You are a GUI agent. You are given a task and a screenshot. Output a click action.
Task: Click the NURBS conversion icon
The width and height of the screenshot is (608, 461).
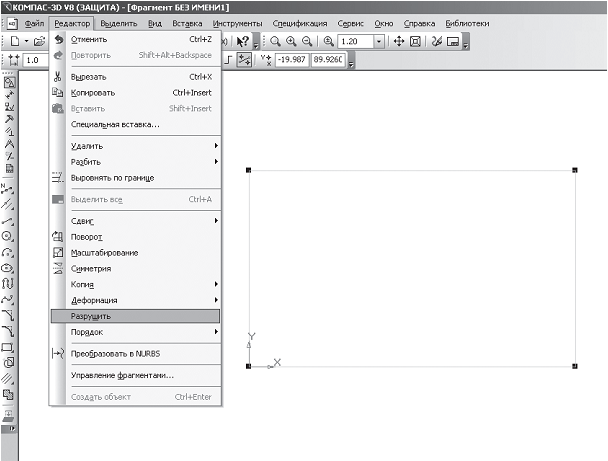tap(58, 353)
